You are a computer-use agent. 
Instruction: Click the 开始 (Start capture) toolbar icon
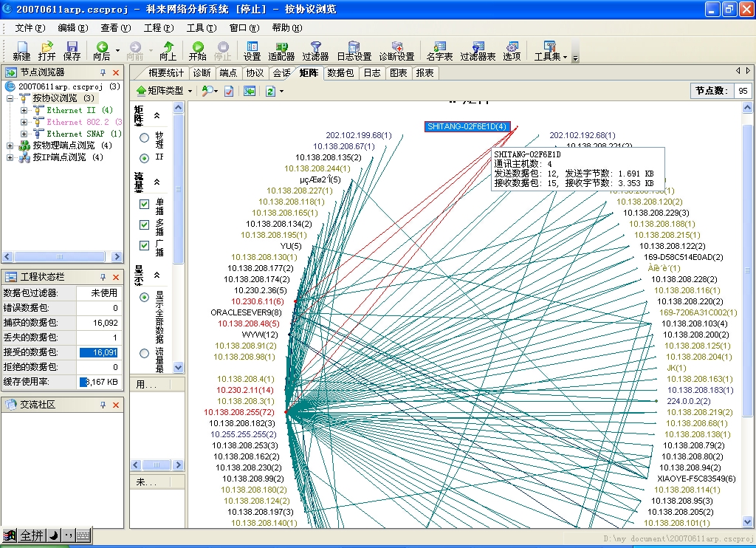point(197,50)
